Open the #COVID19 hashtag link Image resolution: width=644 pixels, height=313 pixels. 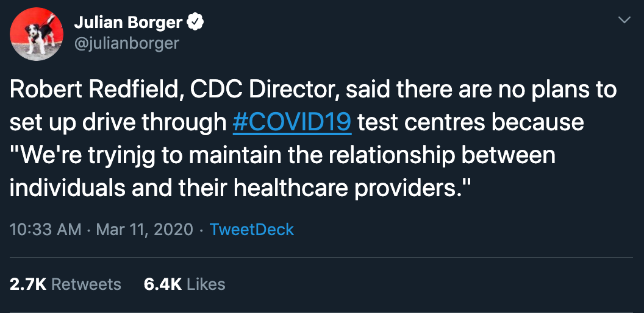click(x=292, y=122)
